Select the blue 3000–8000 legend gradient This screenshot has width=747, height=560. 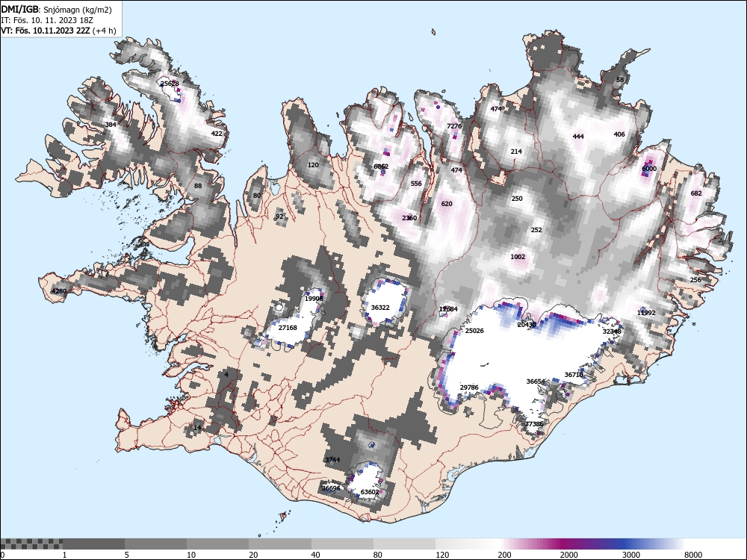pyautogui.click(x=654, y=544)
